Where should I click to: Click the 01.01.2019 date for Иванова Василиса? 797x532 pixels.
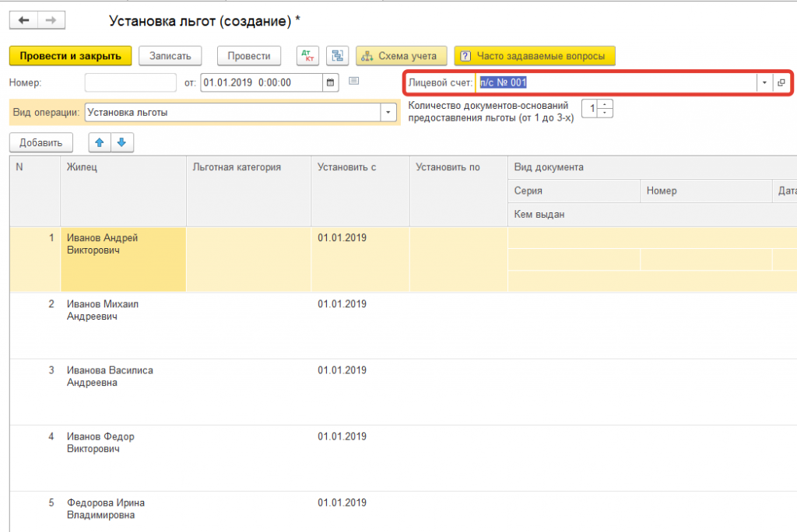[x=342, y=370]
